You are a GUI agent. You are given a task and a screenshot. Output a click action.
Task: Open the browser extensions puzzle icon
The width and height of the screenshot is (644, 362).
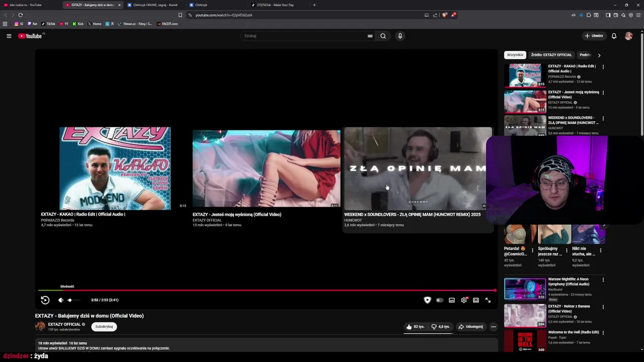click(589, 15)
